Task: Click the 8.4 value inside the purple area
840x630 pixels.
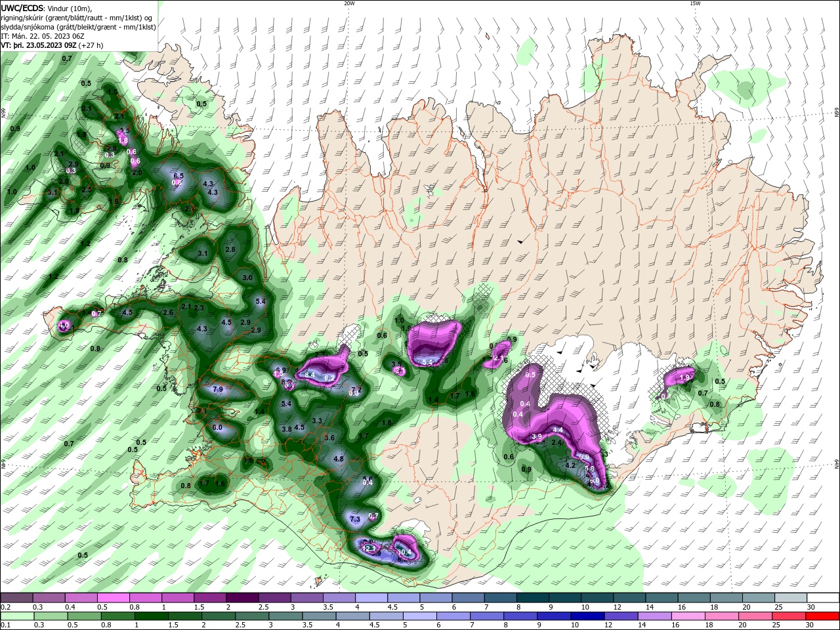Action: [x=310, y=374]
